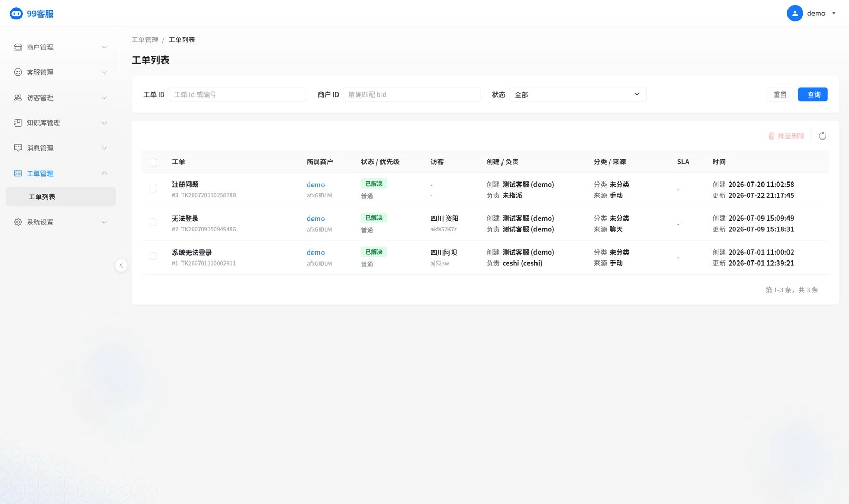This screenshot has height=504, width=849.
Task: Click ticket title 无法登录
Action: click(185, 219)
